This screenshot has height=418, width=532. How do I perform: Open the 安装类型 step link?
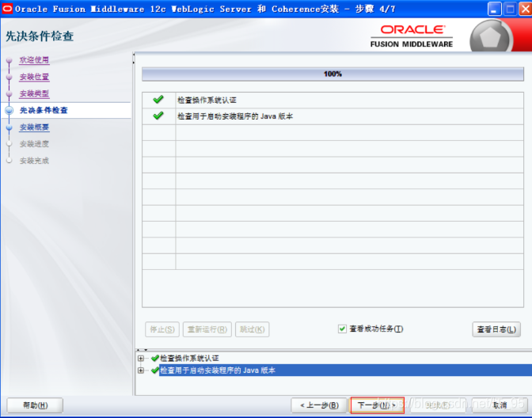click(34, 93)
